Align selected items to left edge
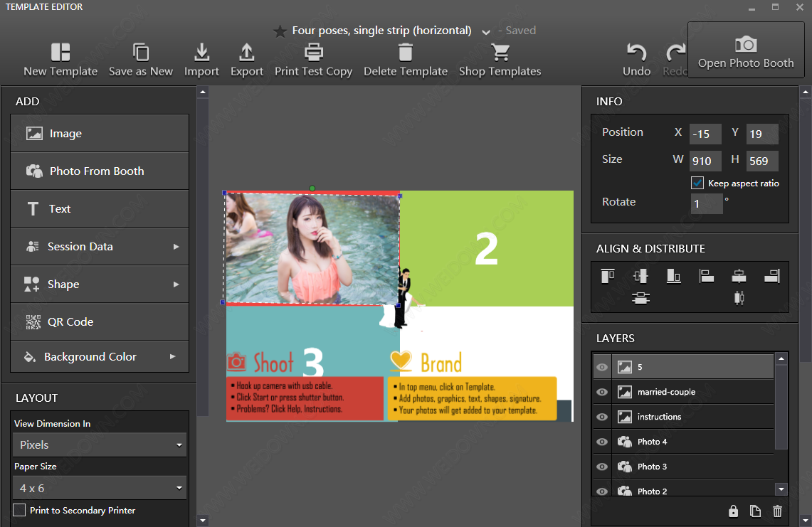This screenshot has height=527, width=812. coord(707,276)
